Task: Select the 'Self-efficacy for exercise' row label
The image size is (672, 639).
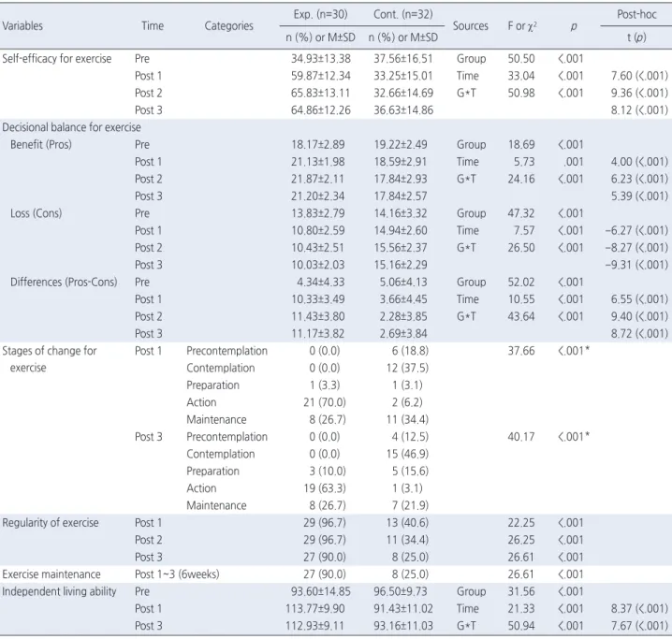Action: pos(56,59)
